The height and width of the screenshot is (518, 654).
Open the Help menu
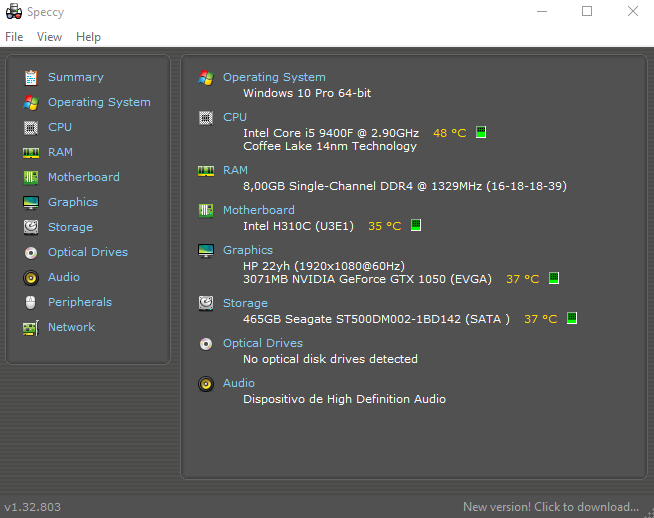tap(88, 37)
